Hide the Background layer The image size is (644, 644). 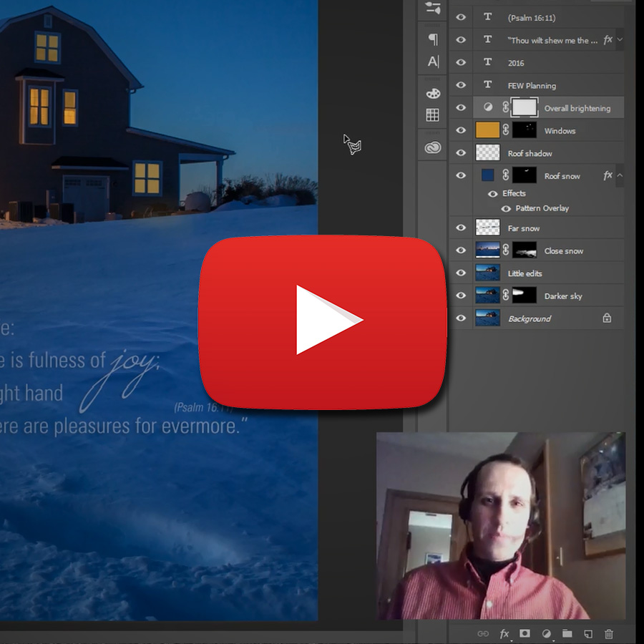[461, 318]
